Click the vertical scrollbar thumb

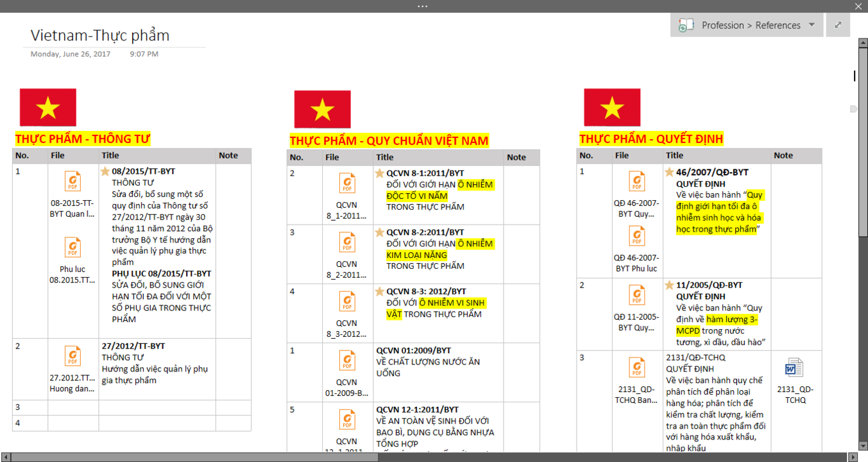click(x=864, y=141)
